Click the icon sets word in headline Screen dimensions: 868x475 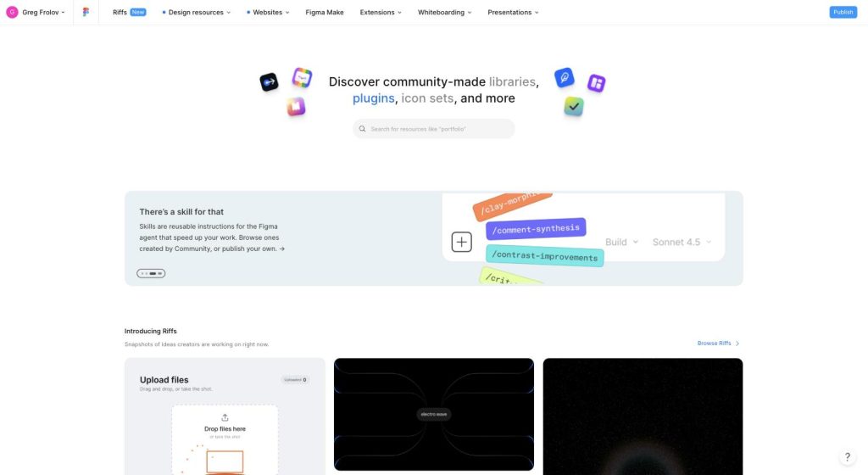point(427,98)
